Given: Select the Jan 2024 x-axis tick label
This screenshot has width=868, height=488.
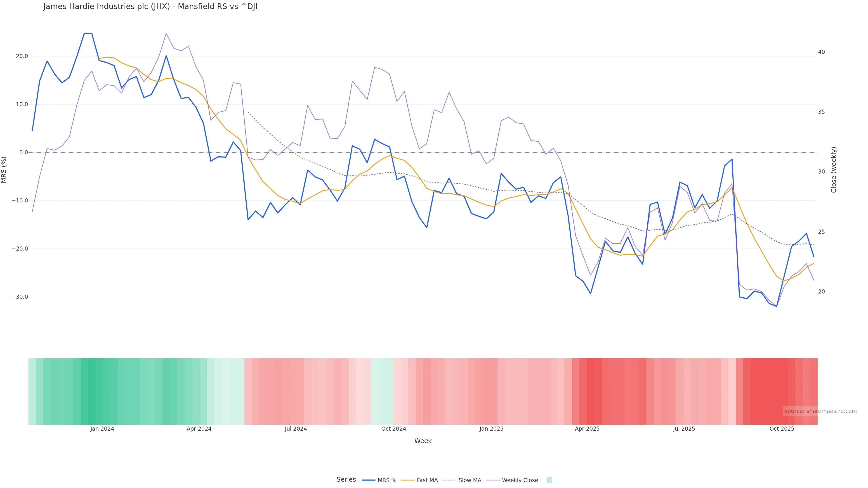Looking at the screenshot, I should click(102, 429).
